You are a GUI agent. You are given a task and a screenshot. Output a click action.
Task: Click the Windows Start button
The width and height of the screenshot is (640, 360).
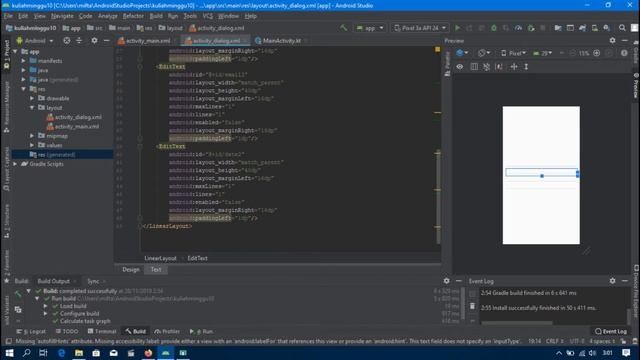pyautogui.click(x=9, y=353)
